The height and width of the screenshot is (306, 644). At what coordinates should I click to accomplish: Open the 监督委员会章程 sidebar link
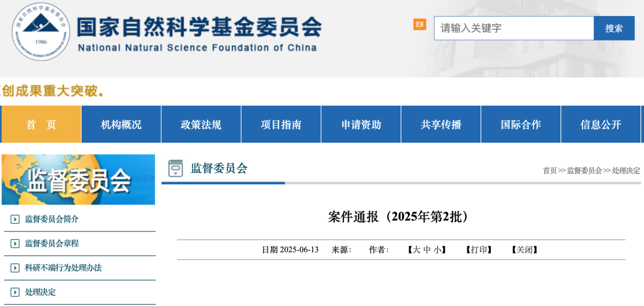[52, 243]
